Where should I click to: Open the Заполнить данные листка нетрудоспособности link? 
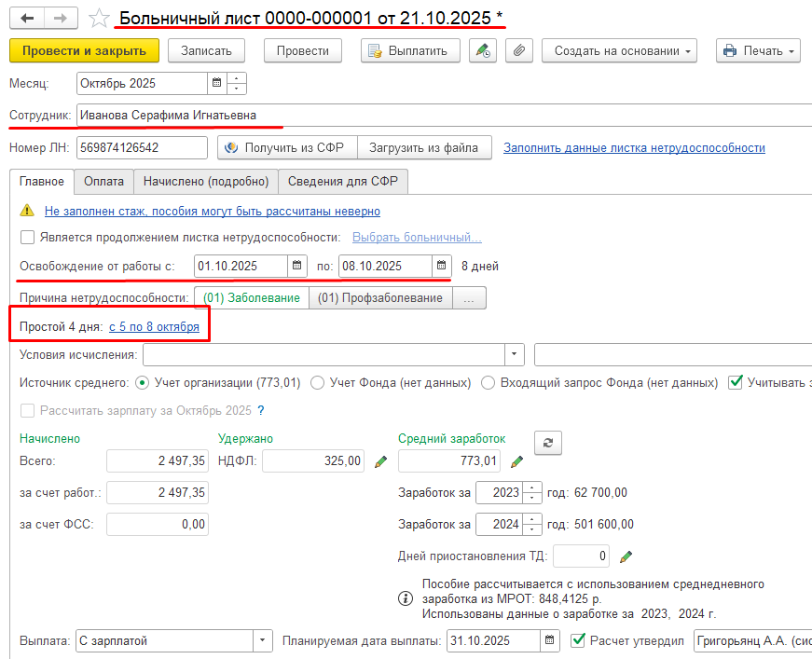click(x=634, y=147)
